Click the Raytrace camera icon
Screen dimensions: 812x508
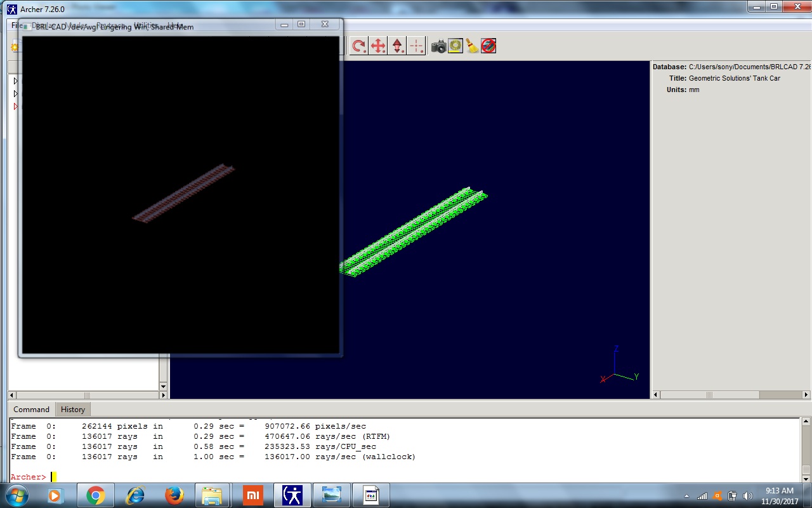coord(439,46)
